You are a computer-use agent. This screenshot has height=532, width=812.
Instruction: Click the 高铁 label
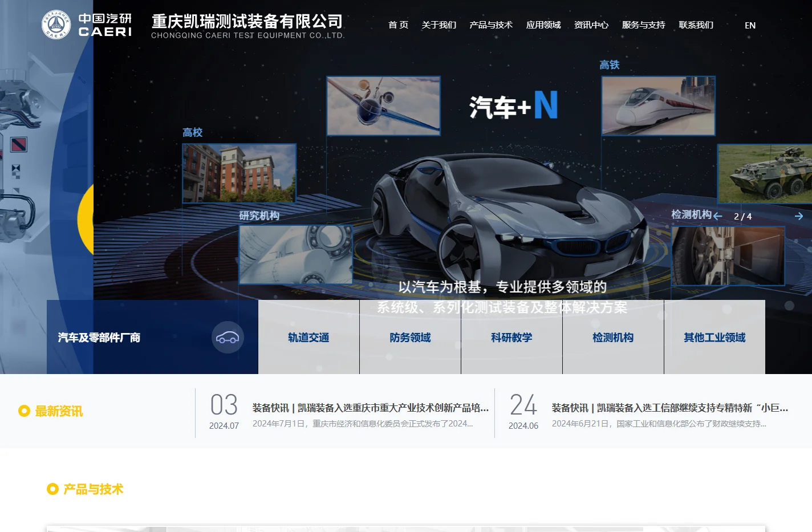tap(610, 65)
